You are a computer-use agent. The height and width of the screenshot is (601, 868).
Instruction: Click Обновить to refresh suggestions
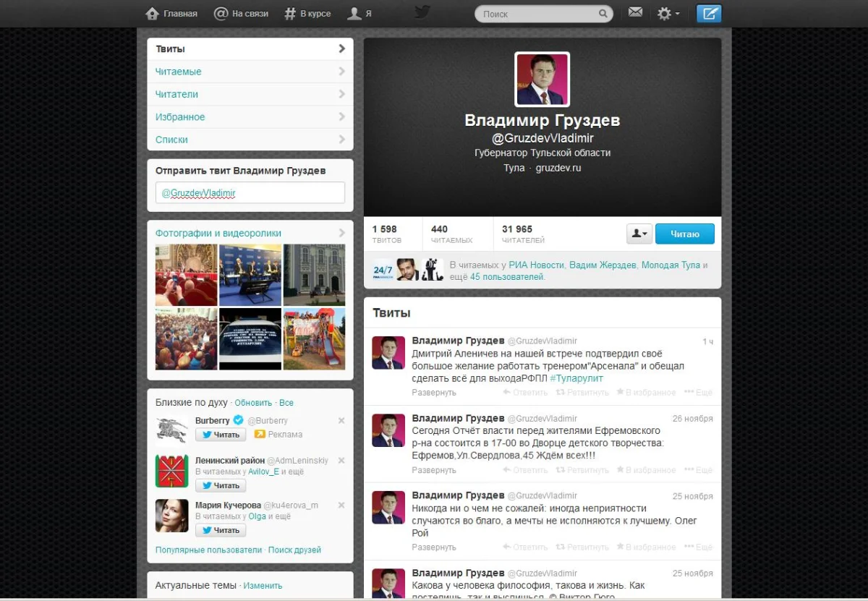[253, 403]
